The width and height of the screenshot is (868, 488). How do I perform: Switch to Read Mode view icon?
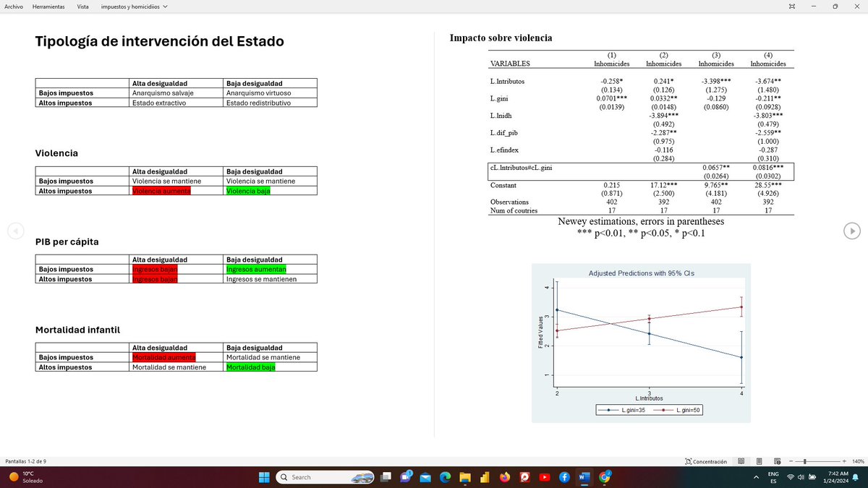click(741, 461)
